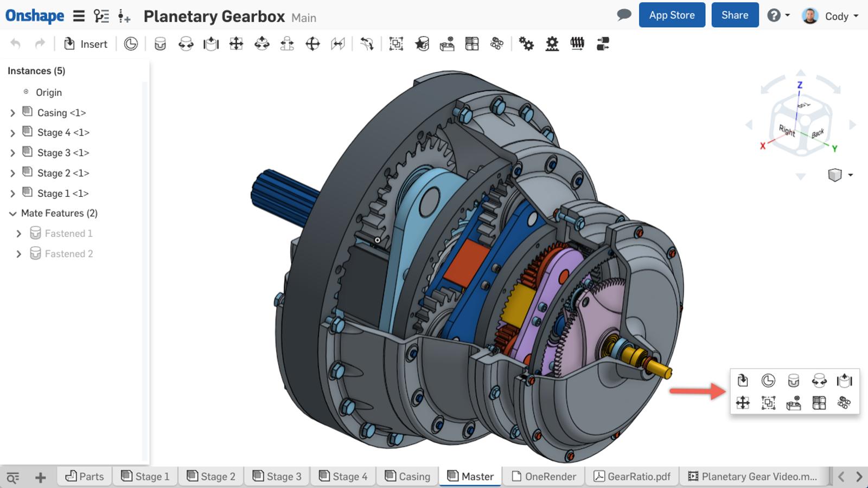Expand the Casing <1> instance

point(12,113)
